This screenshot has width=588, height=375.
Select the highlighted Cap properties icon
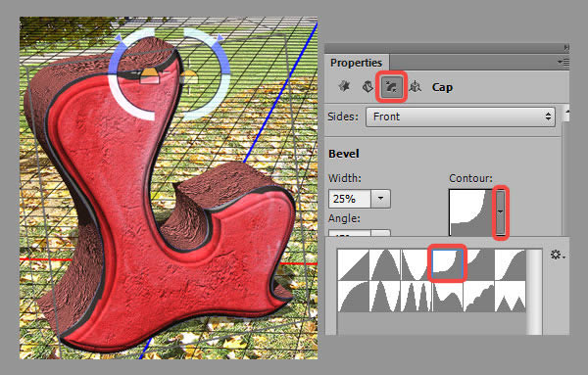tap(391, 87)
